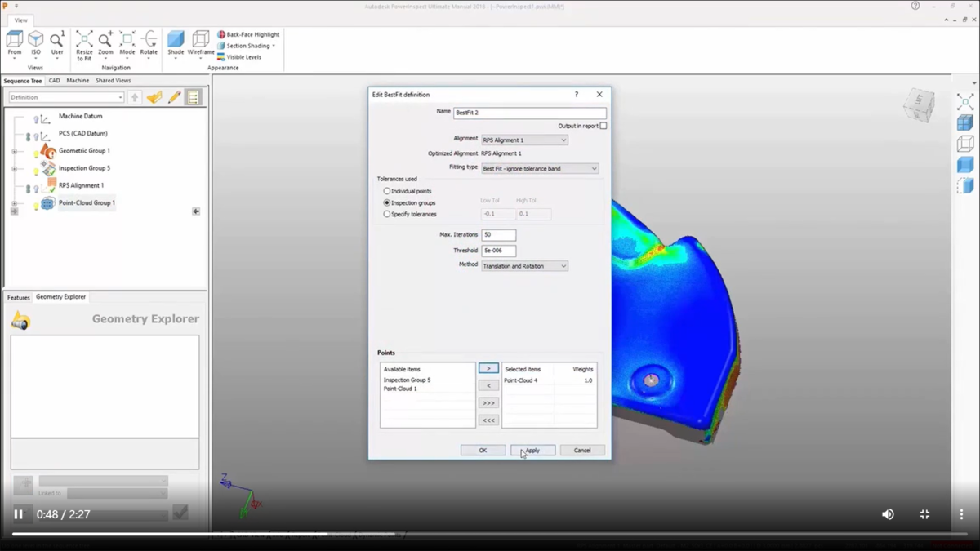980x551 pixels.
Task: Click OK in the BestFit dialog
Action: (483, 451)
